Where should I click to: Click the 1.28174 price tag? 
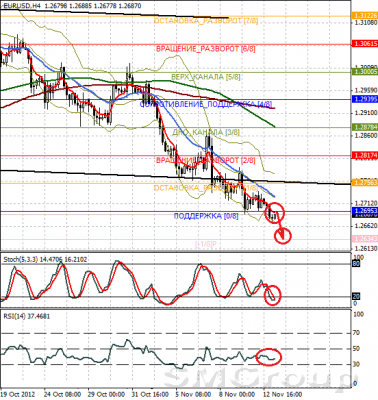[365, 155]
